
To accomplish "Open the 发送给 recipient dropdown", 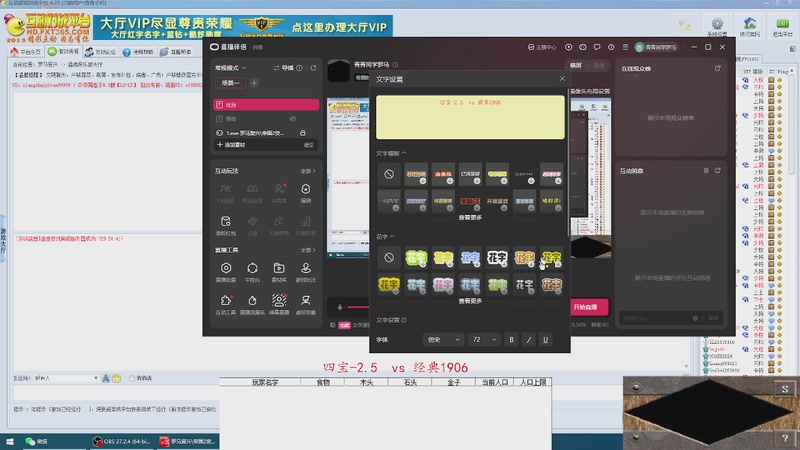I will [x=66, y=378].
